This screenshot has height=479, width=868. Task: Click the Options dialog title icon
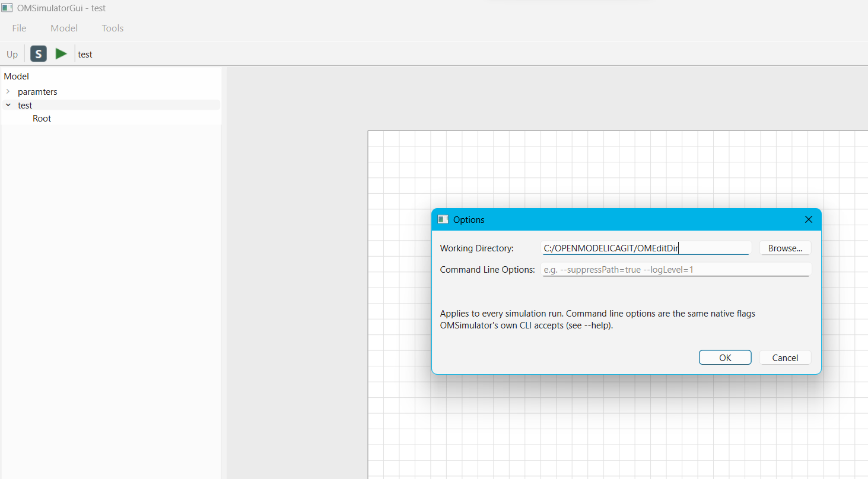pos(443,219)
